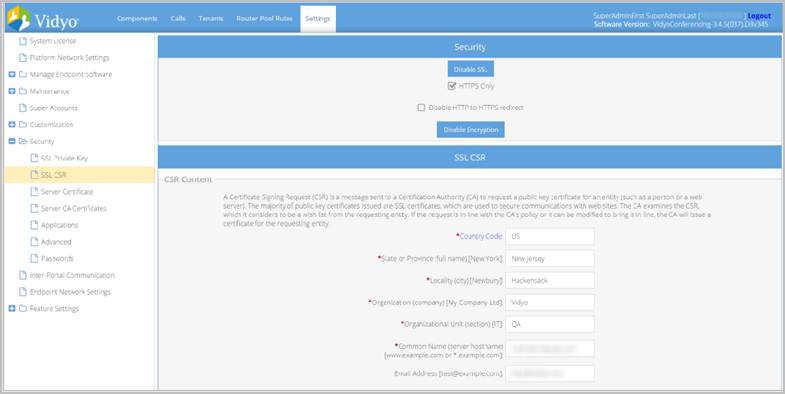The height and width of the screenshot is (394, 785).
Task: Select Super Accounts in the tree
Action: point(54,108)
